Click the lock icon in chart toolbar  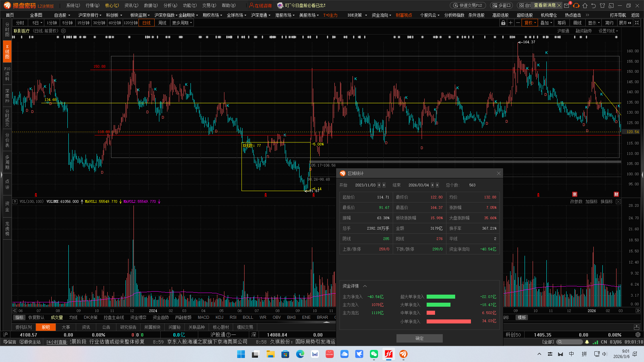coord(503,23)
